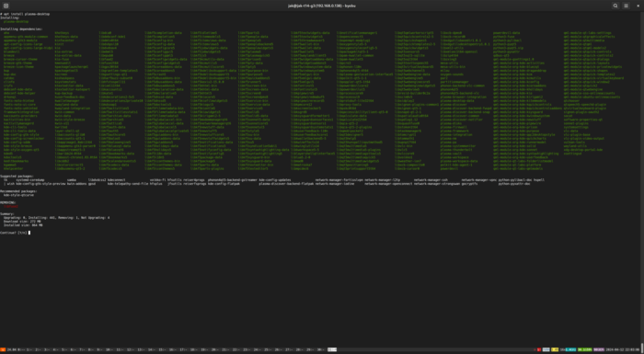644x354 pixels.
Task: Click the 'REMOVING:' heading
Action: click(7, 202)
